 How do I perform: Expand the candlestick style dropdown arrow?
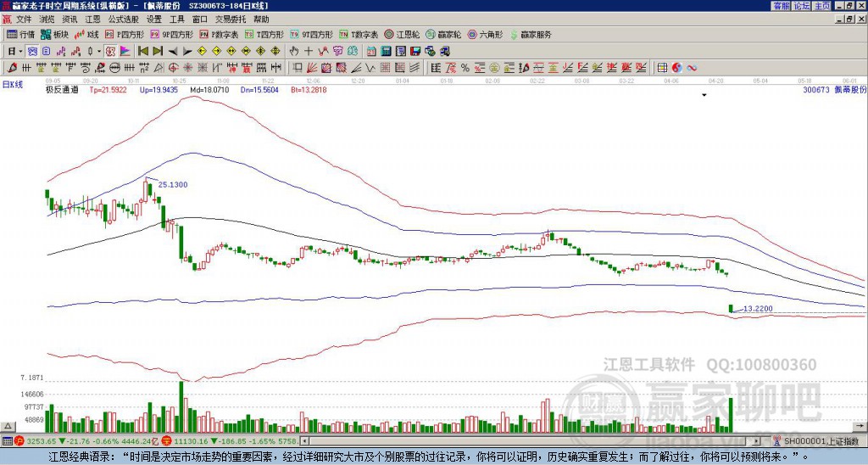coord(99,51)
